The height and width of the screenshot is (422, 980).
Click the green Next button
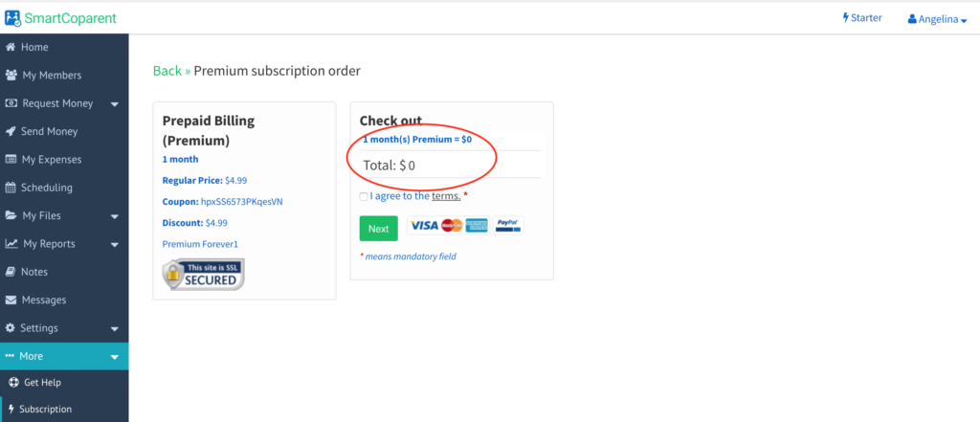378,229
